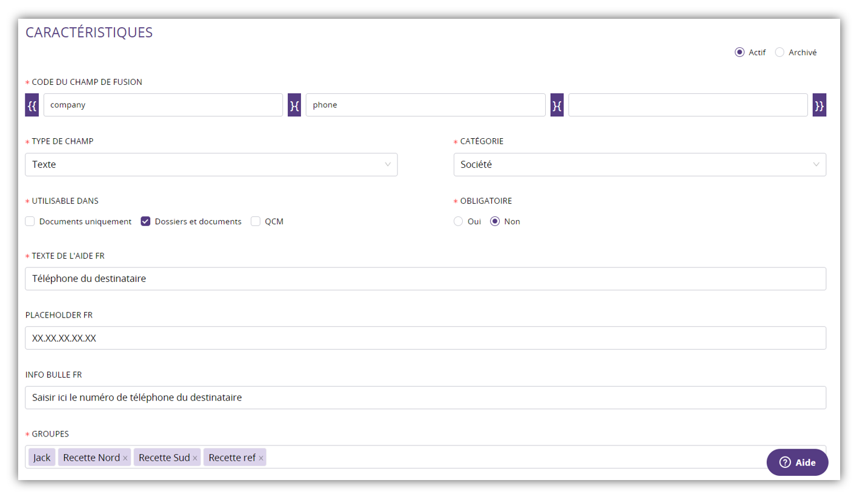Click the Info bulle FR text field
This screenshot has height=494, width=868.
[x=425, y=398]
